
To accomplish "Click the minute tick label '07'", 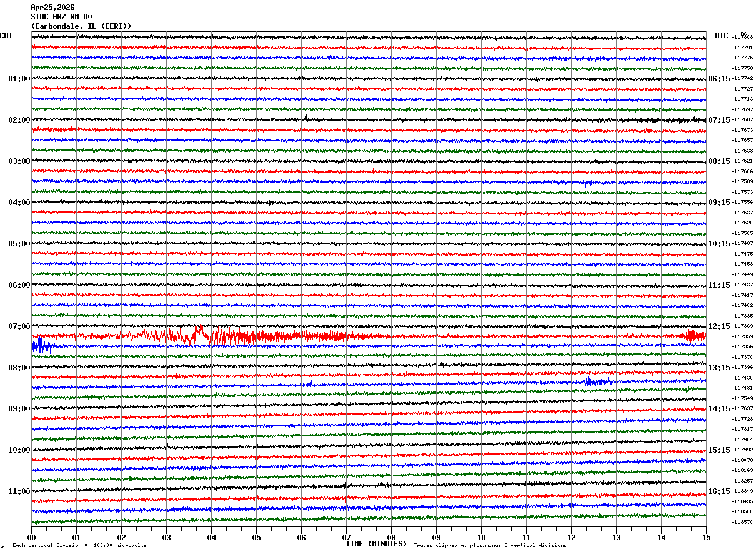I will pos(346,537).
